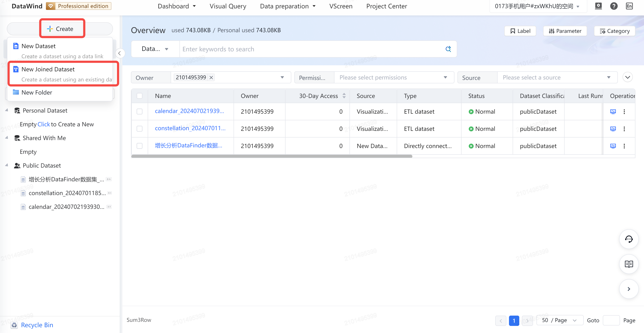This screenshot has height=333, width=644.
Task: Collapse the left sidebar panel arrow
Action: [x=120, y=53]
